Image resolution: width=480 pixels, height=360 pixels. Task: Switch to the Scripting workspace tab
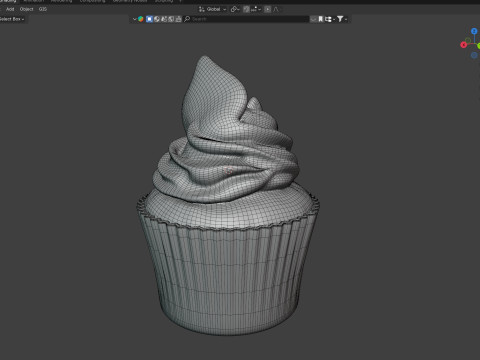click(x=164, y=1)
